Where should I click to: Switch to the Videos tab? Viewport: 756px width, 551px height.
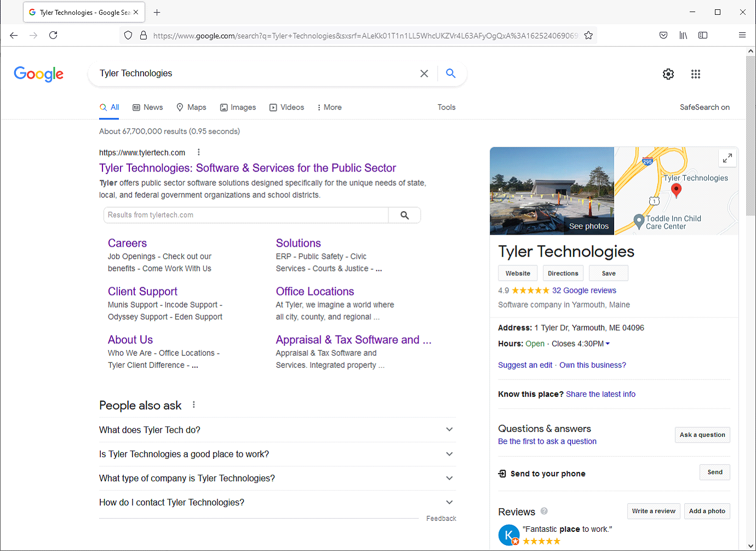point(287,107)
